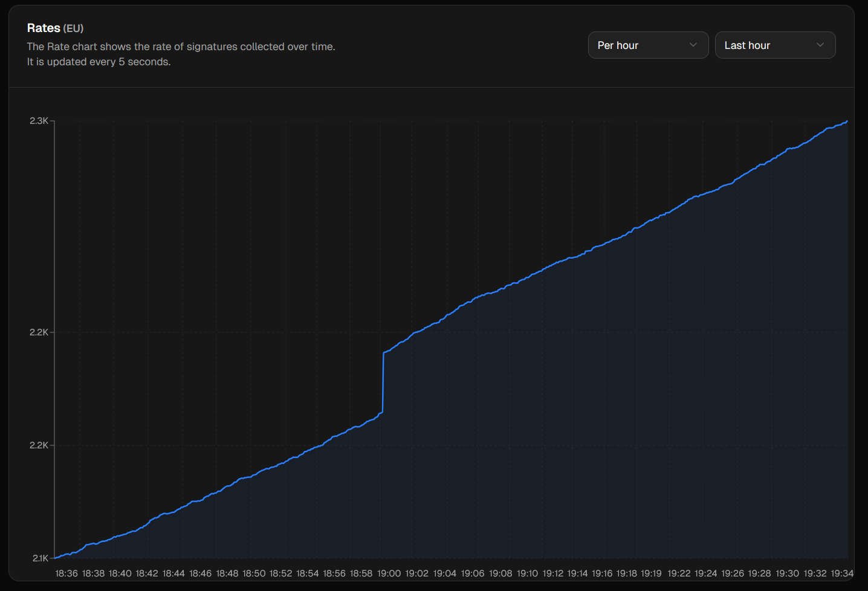Click the 2.3K y-axis label
This screenshot has width=868, height=591.
[39, 121]
